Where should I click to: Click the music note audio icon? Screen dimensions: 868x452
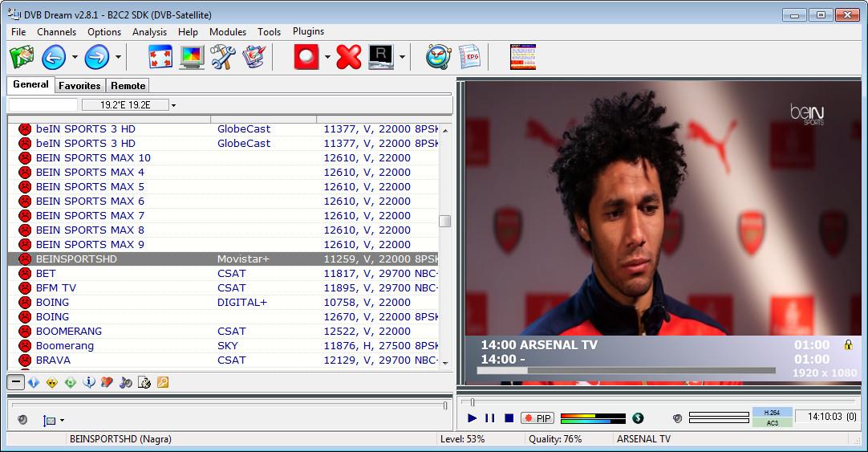126,382
